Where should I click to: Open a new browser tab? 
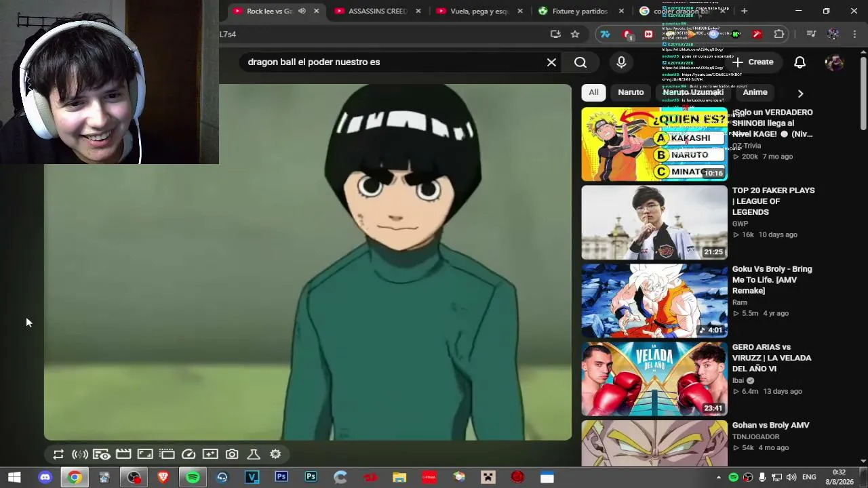(x=744, y=11)
